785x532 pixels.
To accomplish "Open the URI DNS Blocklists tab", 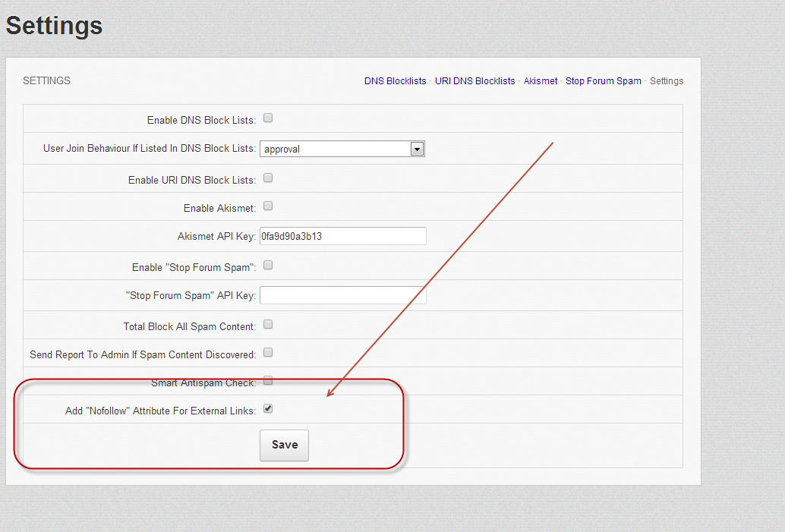I will [474, 81].
